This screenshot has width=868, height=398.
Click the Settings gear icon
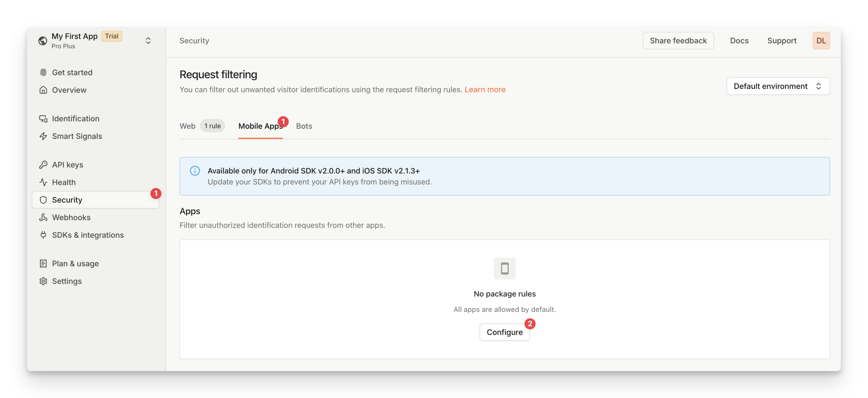[x=43, y=281]
